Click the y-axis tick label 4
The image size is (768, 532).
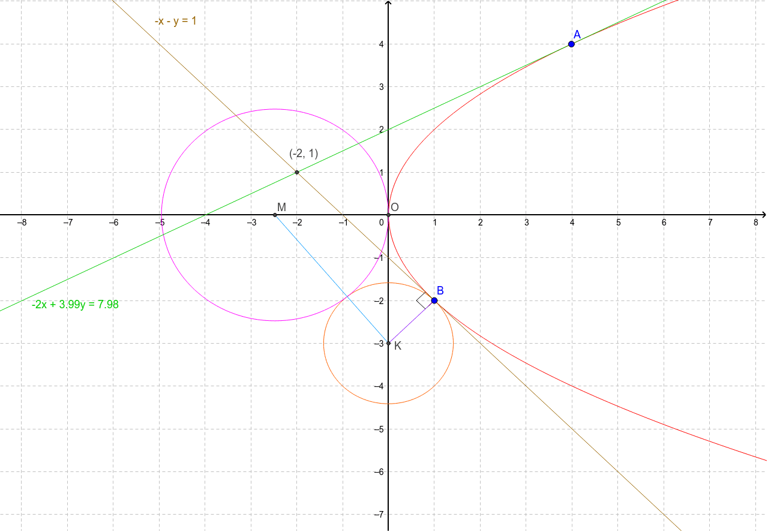tap(380, 44)
